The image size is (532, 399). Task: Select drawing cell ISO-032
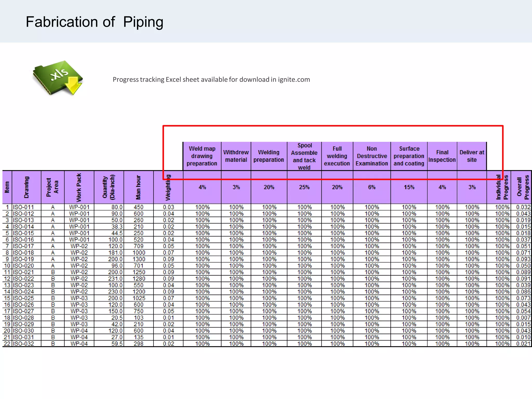point(26,344)
